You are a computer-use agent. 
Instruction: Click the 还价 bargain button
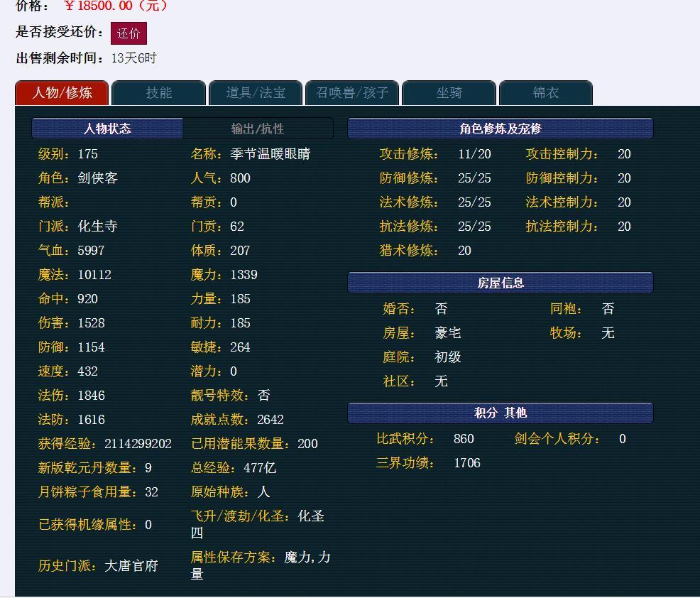click(x=128, y=33)
